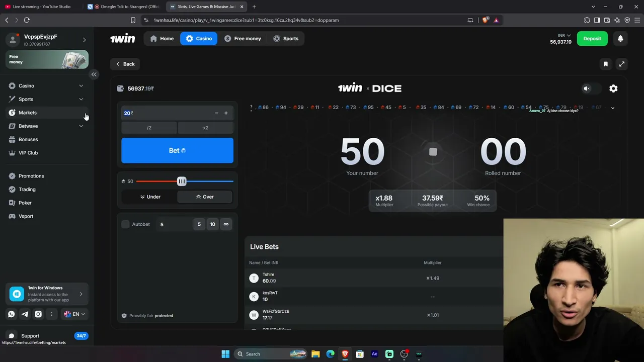Launch Microsoft Edge from taskbar

coord(330,354)
